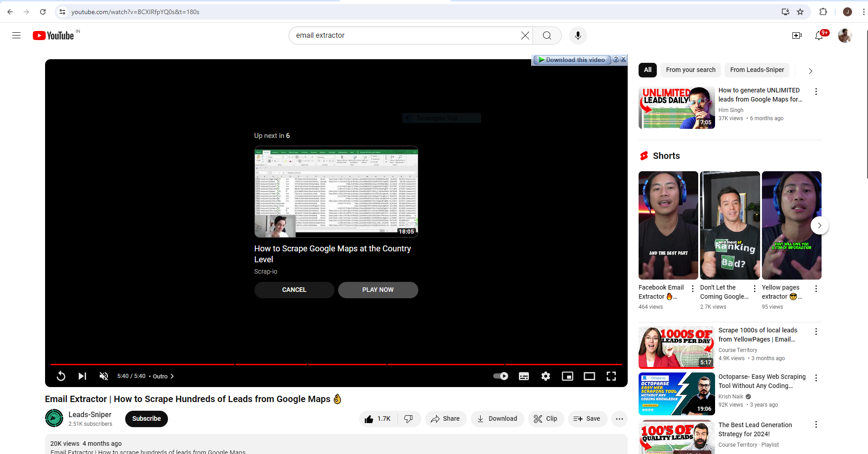
Task: Open the player settings gear
Action: tap(546, 376)
